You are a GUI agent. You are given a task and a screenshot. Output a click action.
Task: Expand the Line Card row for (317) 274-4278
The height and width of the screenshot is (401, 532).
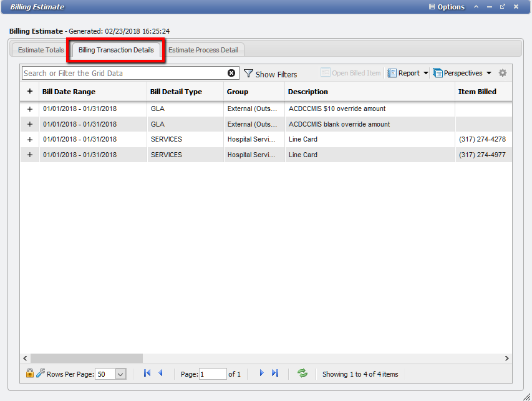(x=29, y=139)
